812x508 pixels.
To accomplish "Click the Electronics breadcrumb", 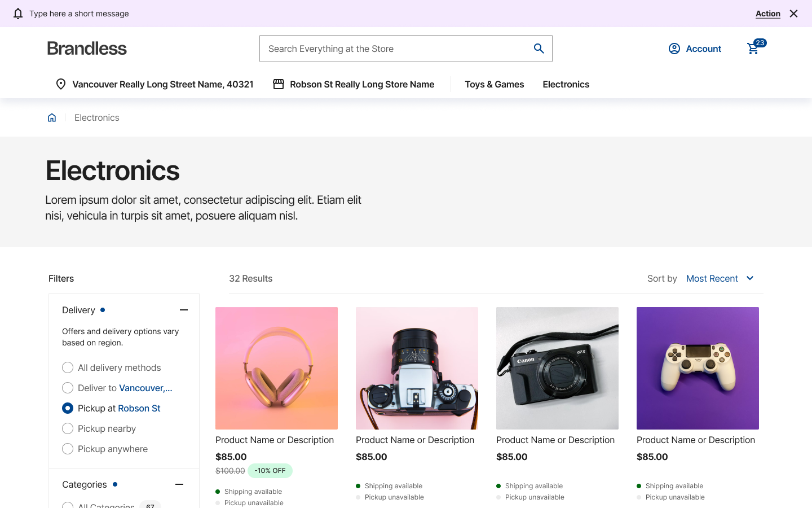I will click(x=97, y=117).
